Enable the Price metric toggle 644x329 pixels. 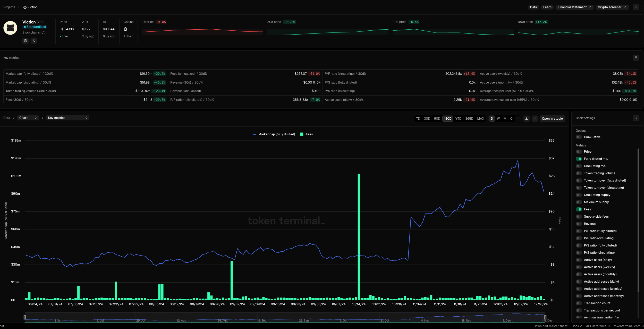[x=579, y=152]
